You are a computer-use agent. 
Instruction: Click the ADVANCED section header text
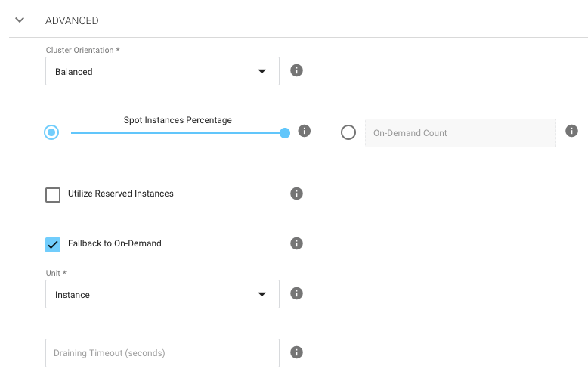pyautogui.click(x=72, y=20)
